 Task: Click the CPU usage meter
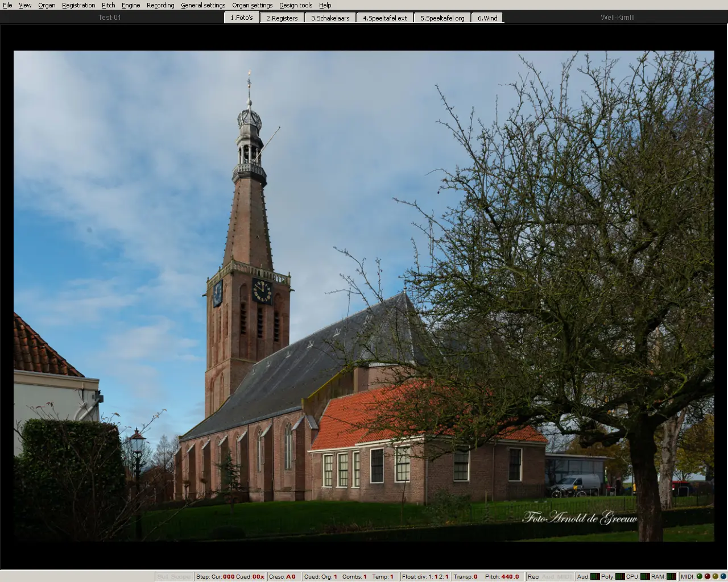(645, 576)
